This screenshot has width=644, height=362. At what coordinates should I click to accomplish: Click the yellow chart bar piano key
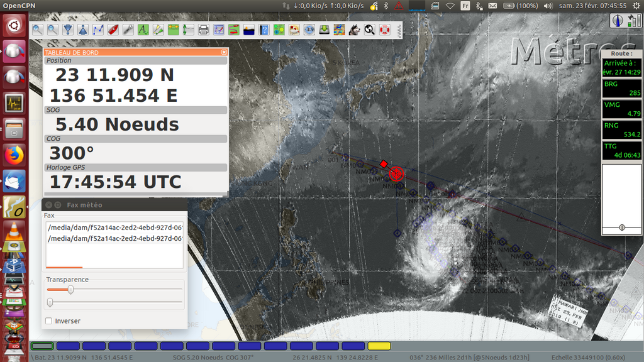click(x=379, y=346)
